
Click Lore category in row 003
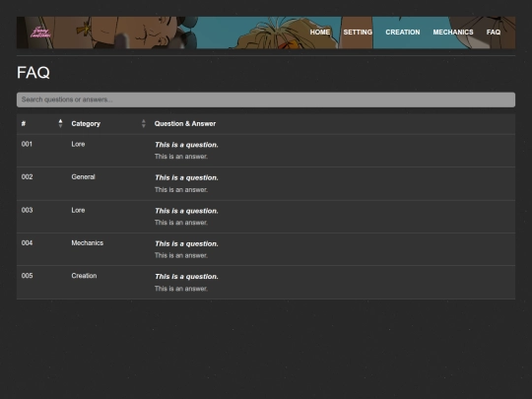click(x=78, y=211)
